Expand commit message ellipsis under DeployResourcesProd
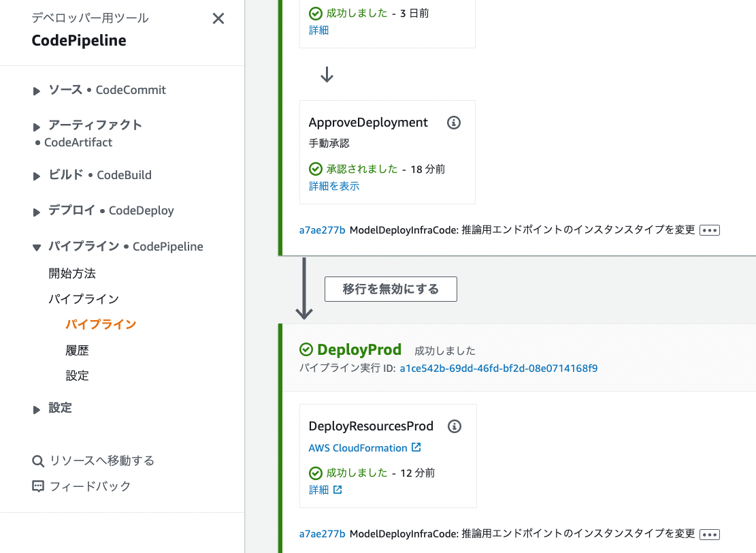 pos(710,534)
